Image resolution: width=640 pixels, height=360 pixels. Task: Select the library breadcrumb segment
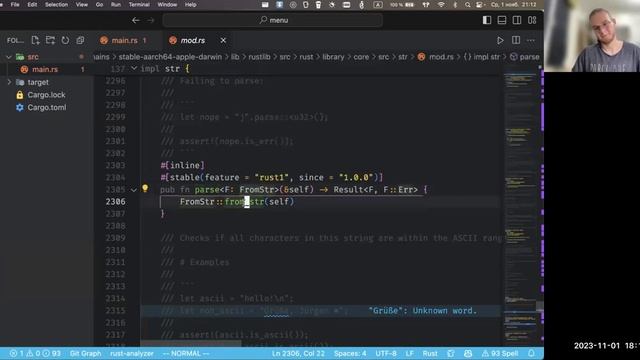(333, 57)
